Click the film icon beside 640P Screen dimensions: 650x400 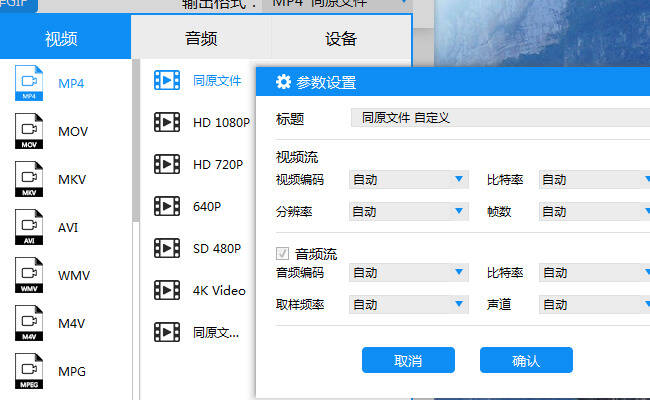[167, 206]
